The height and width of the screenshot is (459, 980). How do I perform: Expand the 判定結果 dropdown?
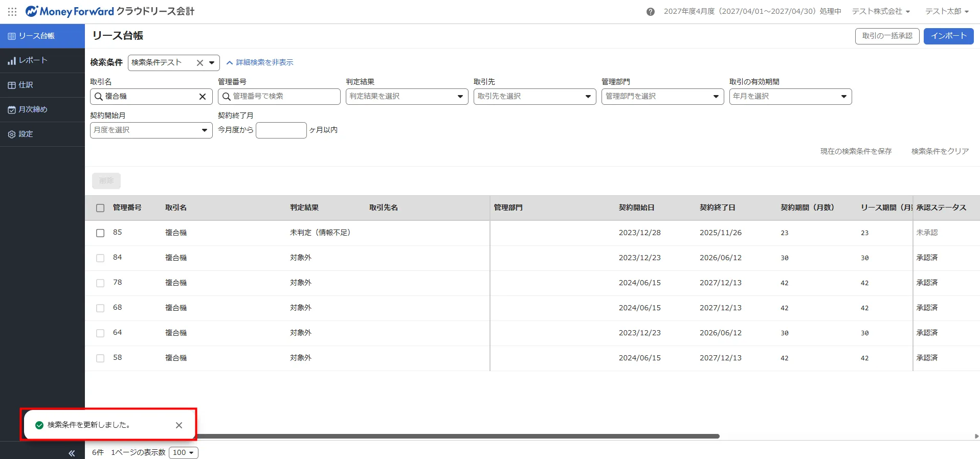[407, 97]
